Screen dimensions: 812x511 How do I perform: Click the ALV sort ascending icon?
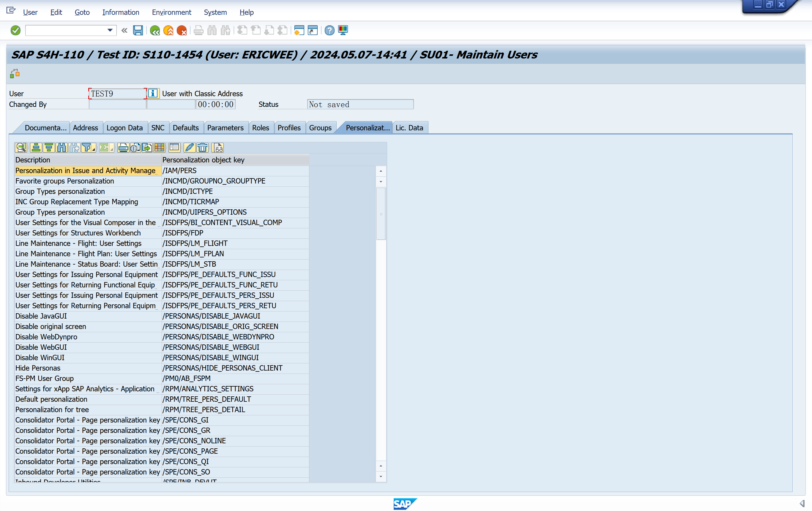(x=36, y=148)
